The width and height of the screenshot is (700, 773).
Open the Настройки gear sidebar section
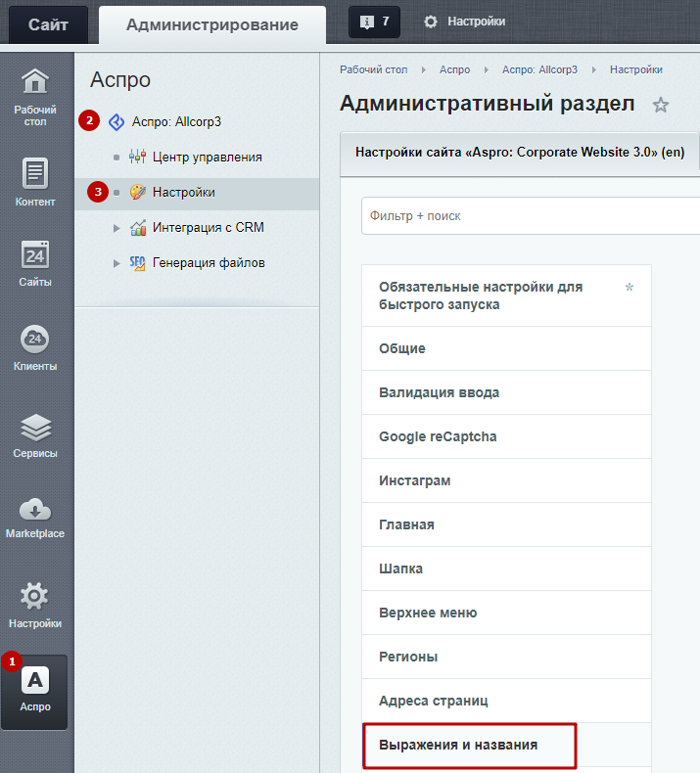[35, 605]
